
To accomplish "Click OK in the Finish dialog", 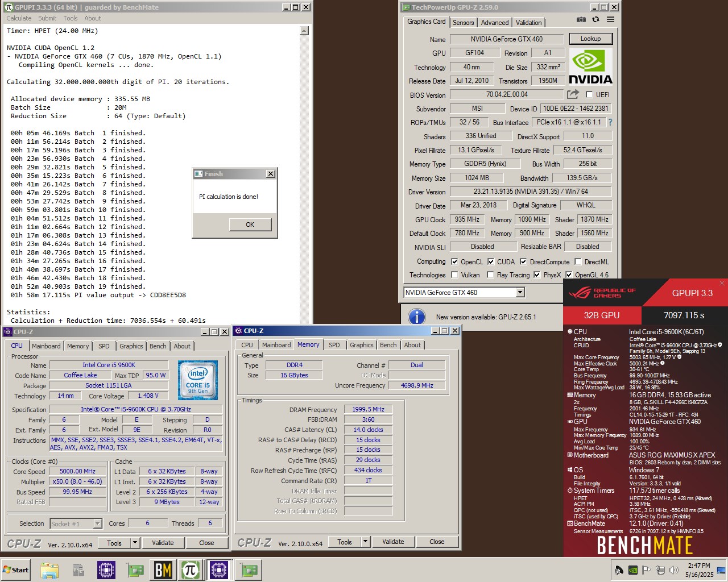I will (x=250, y=225).
